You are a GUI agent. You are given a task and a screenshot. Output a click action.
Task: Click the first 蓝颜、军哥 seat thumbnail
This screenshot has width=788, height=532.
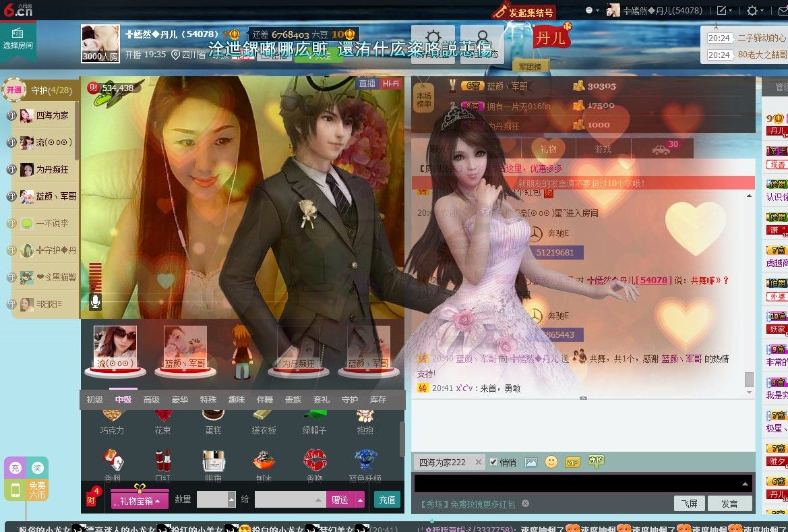pos(185,349)
